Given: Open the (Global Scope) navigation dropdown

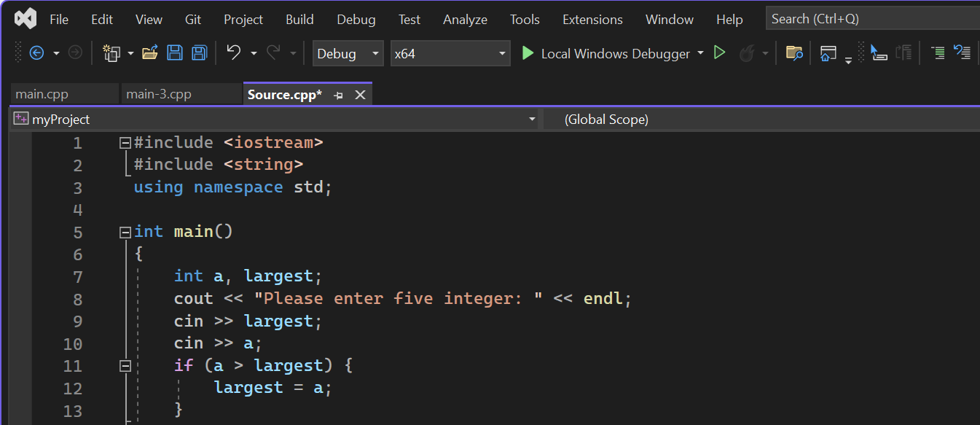Looking at the screenshot, I should [x=729, y=119].
